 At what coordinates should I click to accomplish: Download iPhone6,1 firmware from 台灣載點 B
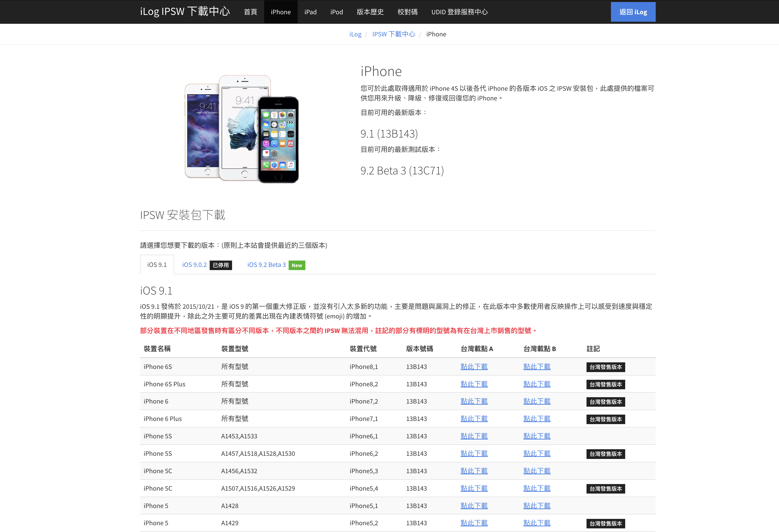click(x=537, y=436)
